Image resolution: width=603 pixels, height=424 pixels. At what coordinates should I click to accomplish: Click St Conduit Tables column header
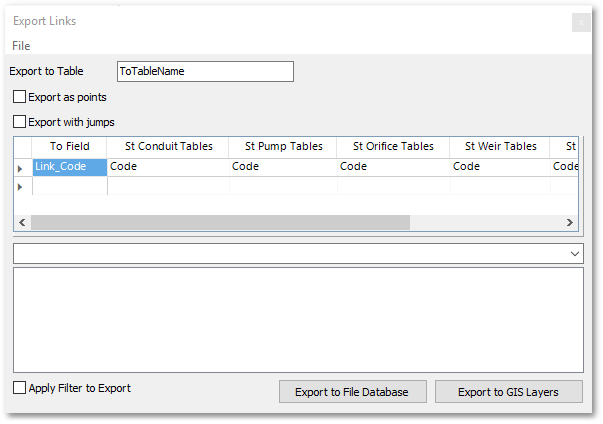click(168, 146)
